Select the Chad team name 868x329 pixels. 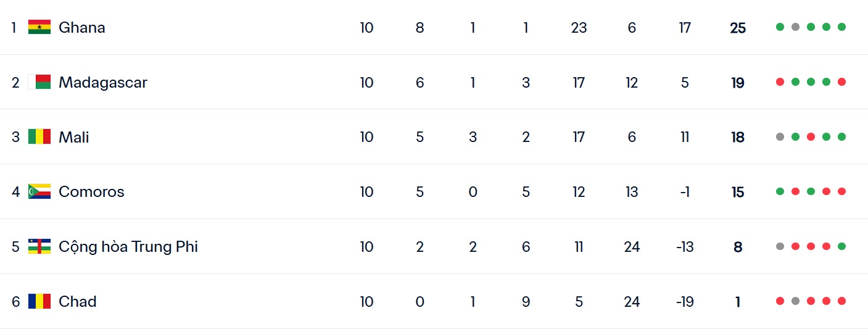[x=77, y=302]
